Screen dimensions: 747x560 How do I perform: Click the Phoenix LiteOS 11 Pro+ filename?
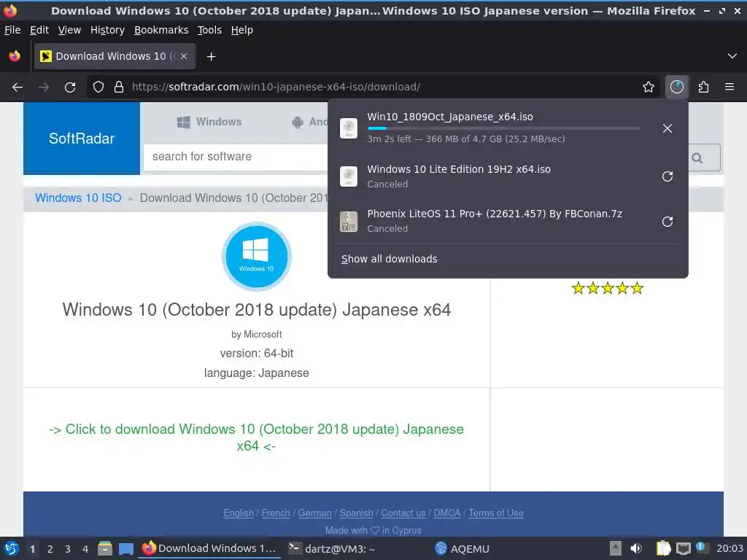point(495,214)
